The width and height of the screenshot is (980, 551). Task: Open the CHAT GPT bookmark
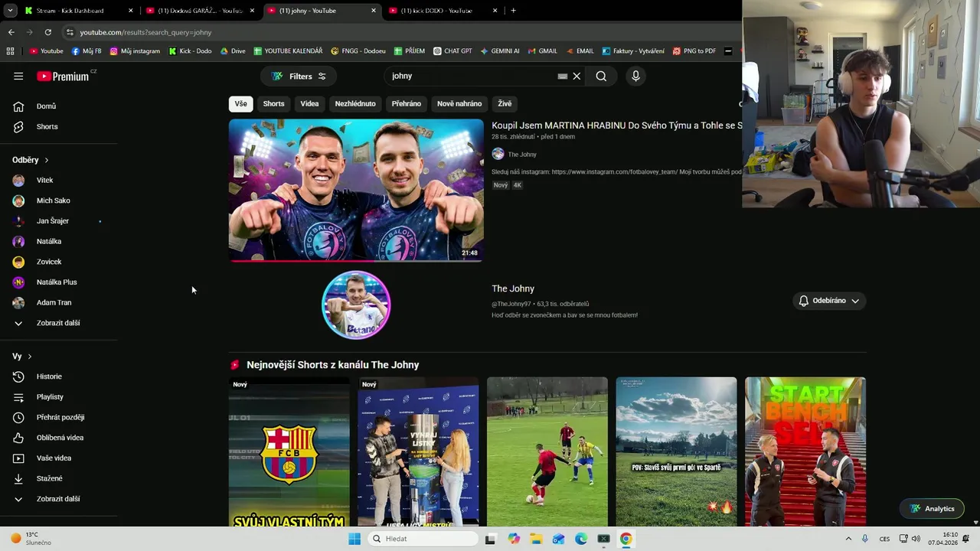click(452, 51)
